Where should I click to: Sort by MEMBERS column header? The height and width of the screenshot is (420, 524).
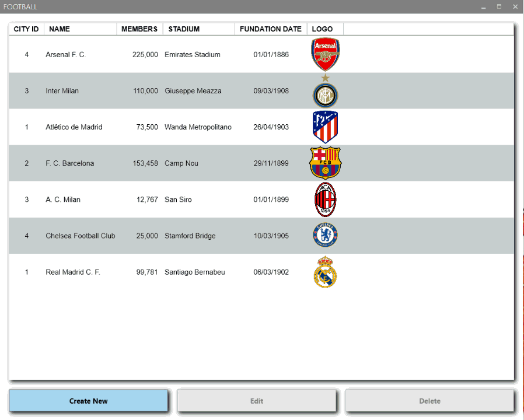pos(139,29)
